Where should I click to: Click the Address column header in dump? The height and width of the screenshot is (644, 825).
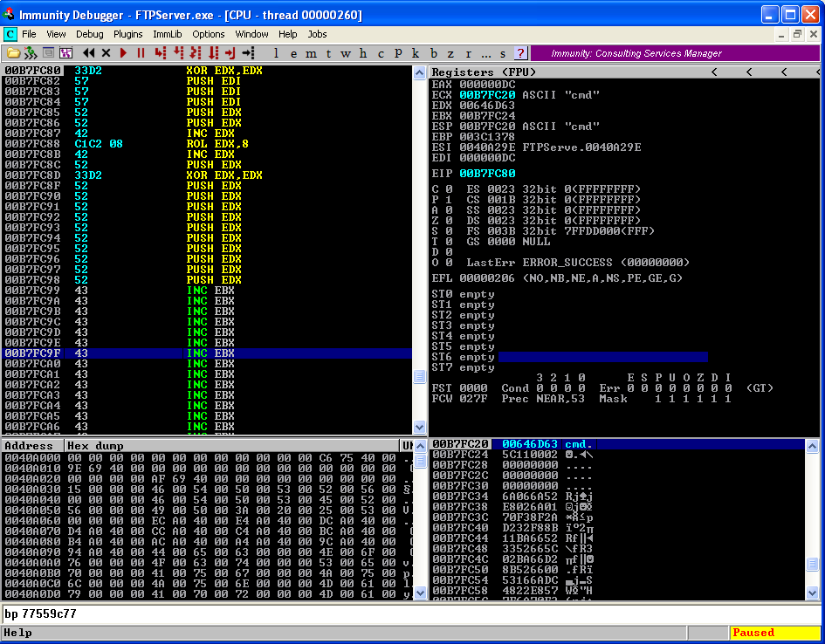tap(32, 446)
